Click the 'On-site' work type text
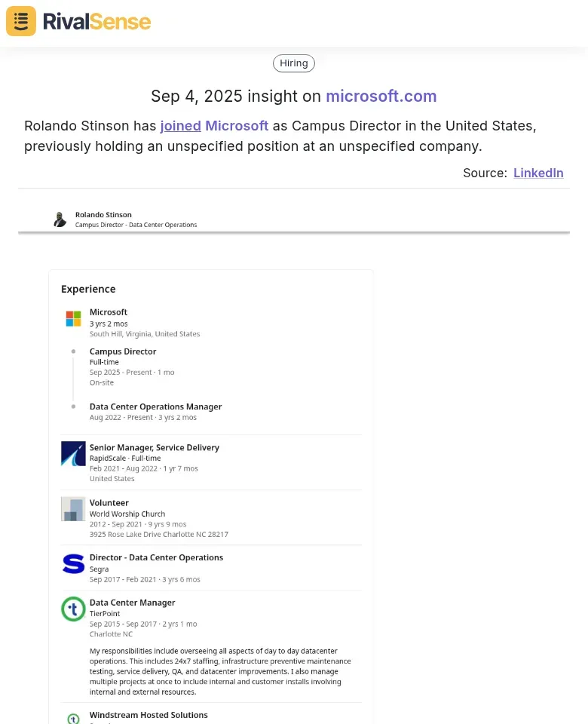Viewport: 588px width, 724px height. [x=102, y=382]
